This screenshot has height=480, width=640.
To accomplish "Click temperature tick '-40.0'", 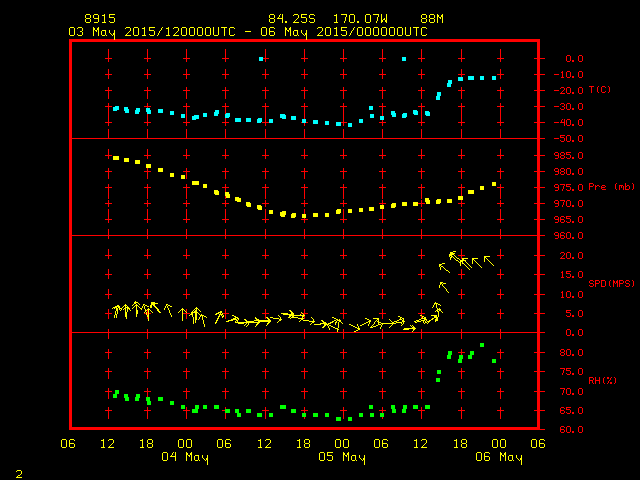I will [x=569, y=123].
